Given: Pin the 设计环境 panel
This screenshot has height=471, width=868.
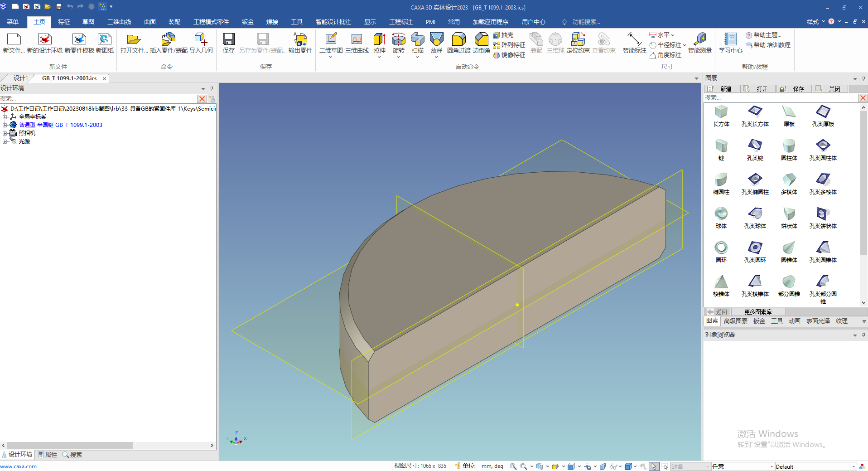Looking at the screenshot, I should coord(212,88).
